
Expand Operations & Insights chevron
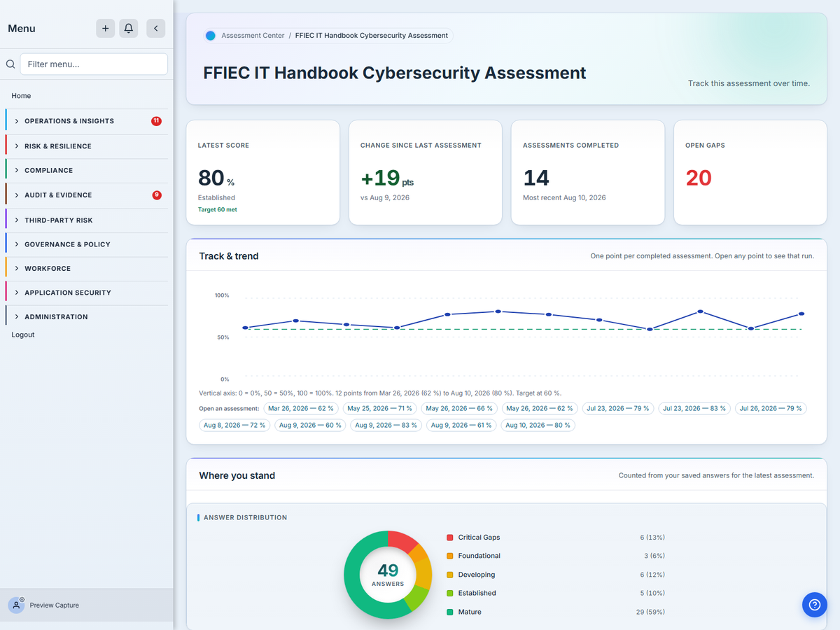17,121
